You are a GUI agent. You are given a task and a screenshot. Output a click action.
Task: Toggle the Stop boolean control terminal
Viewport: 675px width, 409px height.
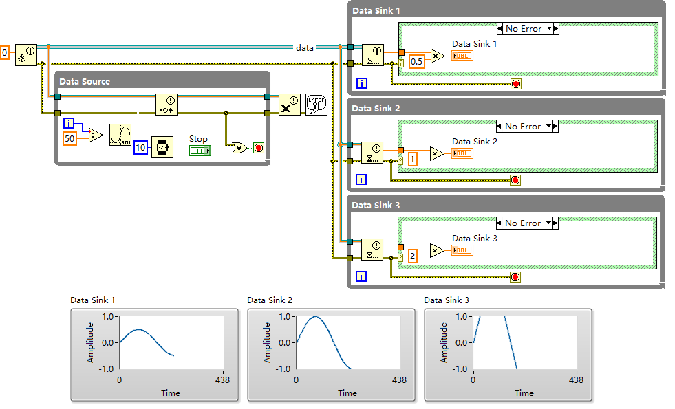click(201, 149)
